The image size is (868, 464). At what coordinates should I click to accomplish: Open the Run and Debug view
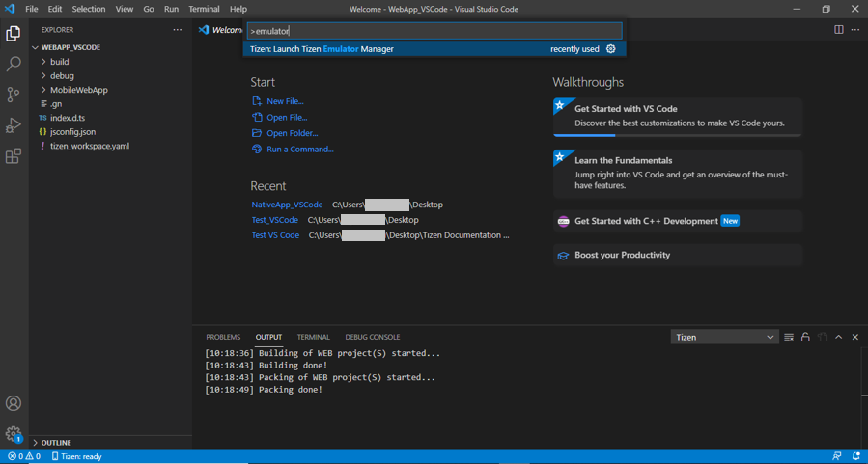pos(14,125)
